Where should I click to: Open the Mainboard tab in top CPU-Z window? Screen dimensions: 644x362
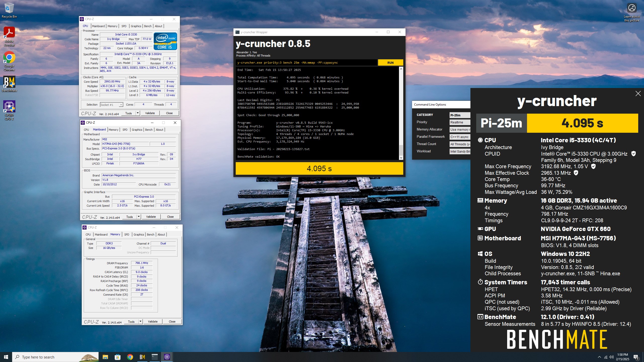[98, 26]
